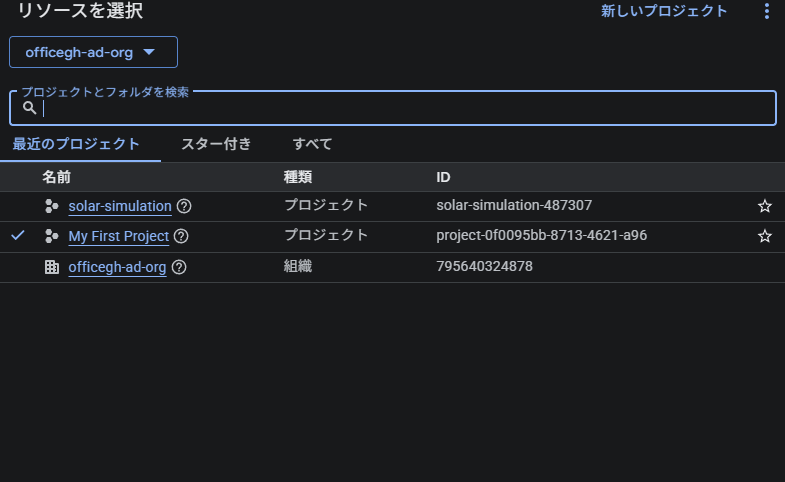Click the organization building icon

click(52, 268)
